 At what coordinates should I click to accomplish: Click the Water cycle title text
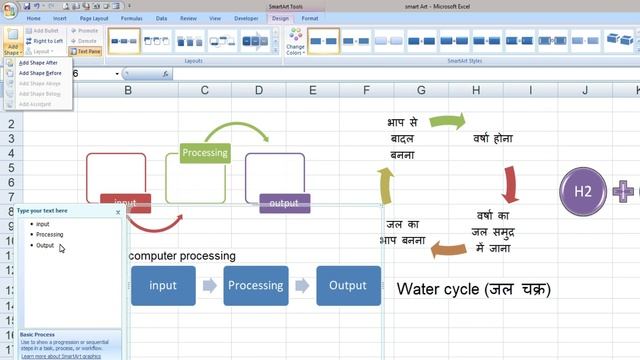coord(474,289)
